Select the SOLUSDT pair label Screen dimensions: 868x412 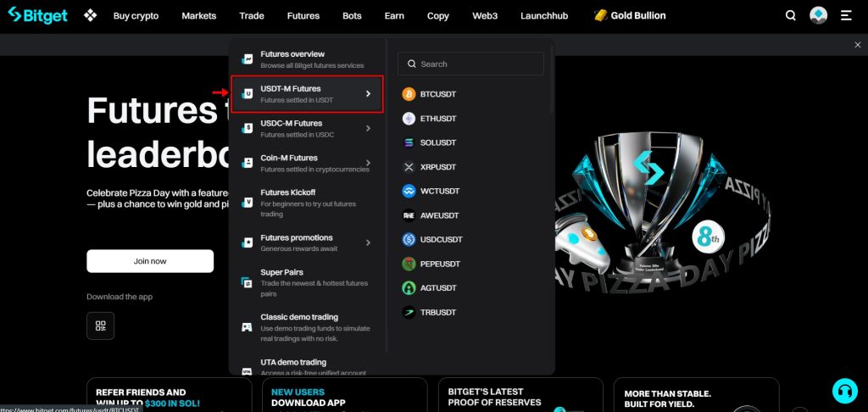(438, 143)
